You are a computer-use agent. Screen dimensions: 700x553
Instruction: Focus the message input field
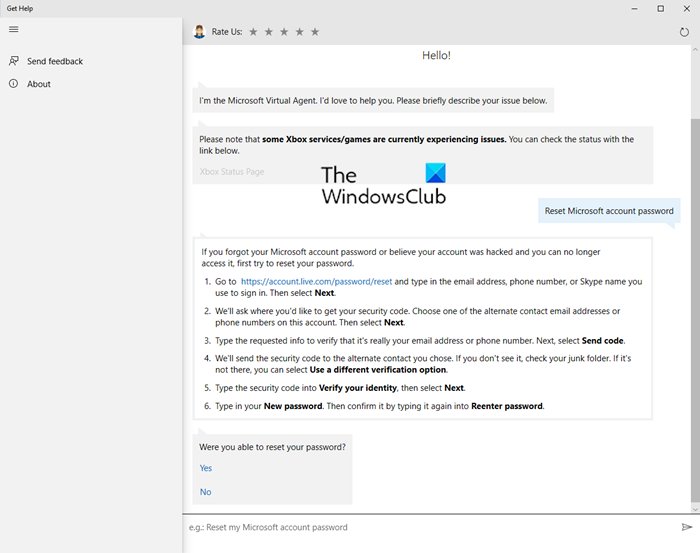431,527
